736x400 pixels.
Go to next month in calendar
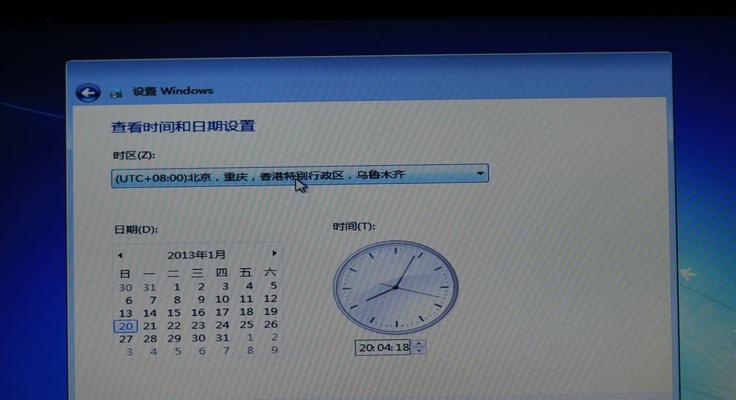tap(275, 253)
